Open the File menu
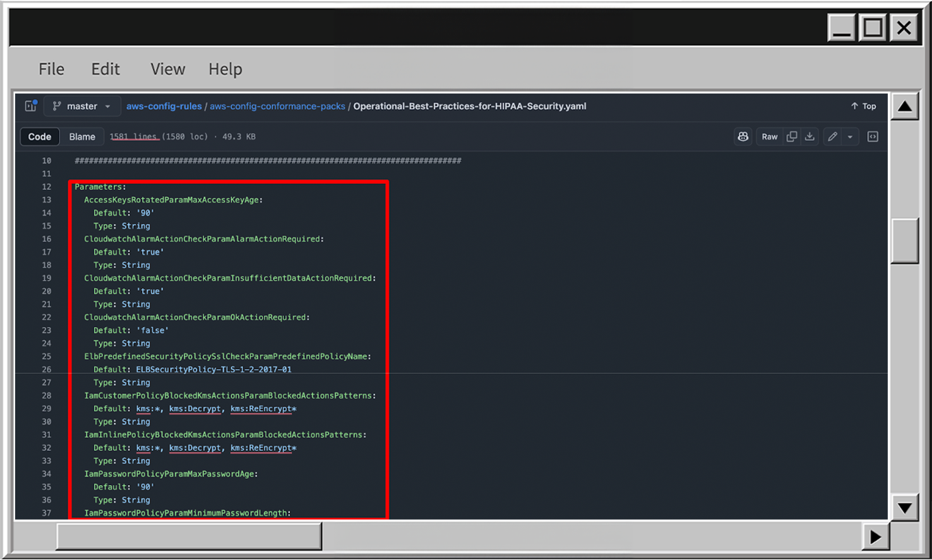 pyautogui.click(x=51, y=69)
